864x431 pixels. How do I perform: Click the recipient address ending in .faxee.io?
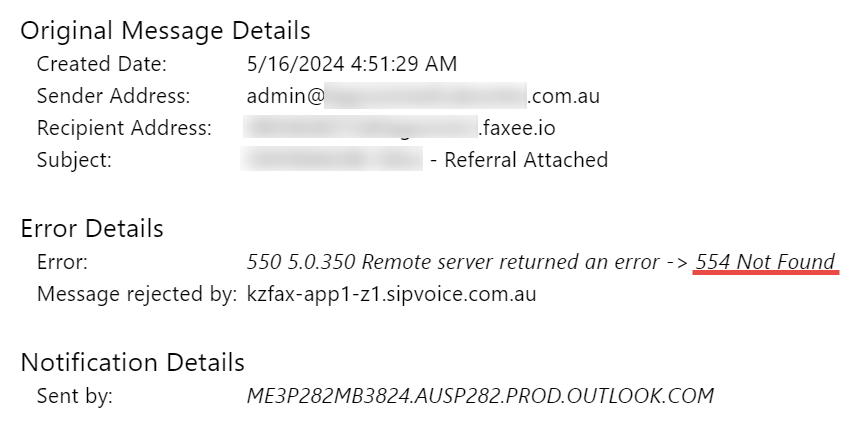(399, 127)
